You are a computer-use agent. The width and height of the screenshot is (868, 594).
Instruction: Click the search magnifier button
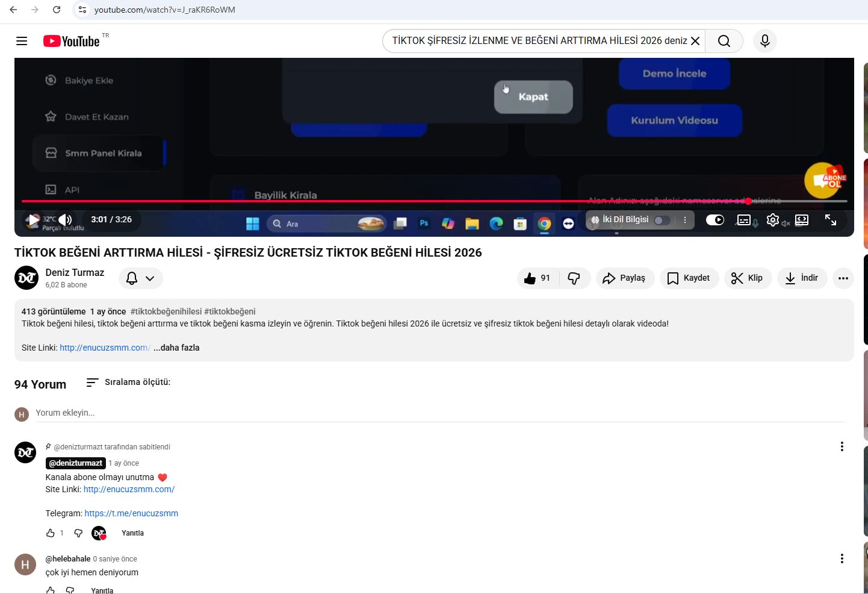pyautogui.click(x=724, y=41)
